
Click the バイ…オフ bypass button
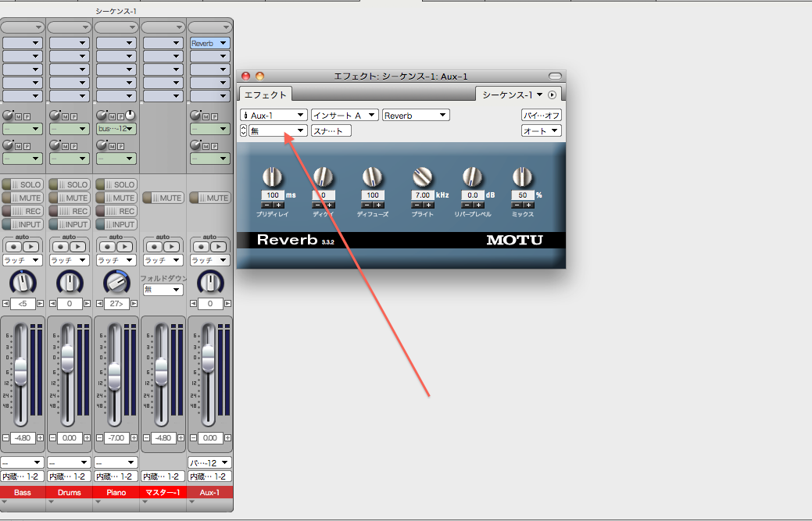[542, 115]
